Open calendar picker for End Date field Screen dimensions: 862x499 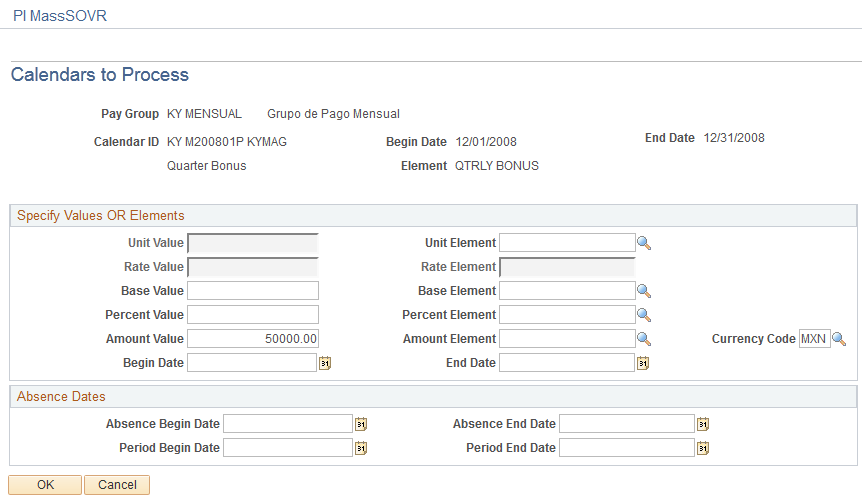(x=643, y=363)
